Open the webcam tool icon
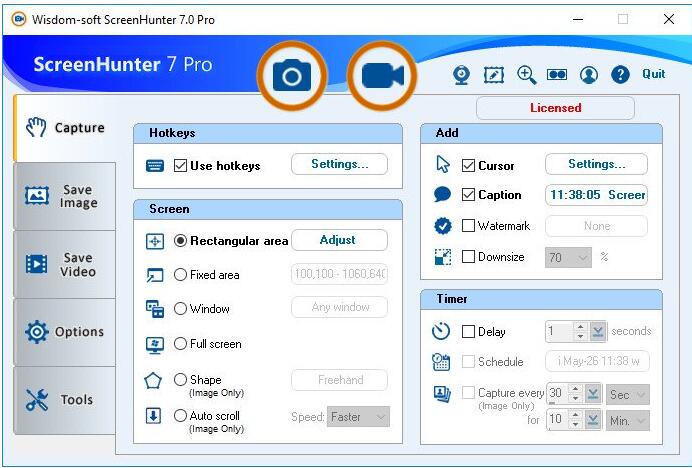692x468 pixels. point(461,75)
